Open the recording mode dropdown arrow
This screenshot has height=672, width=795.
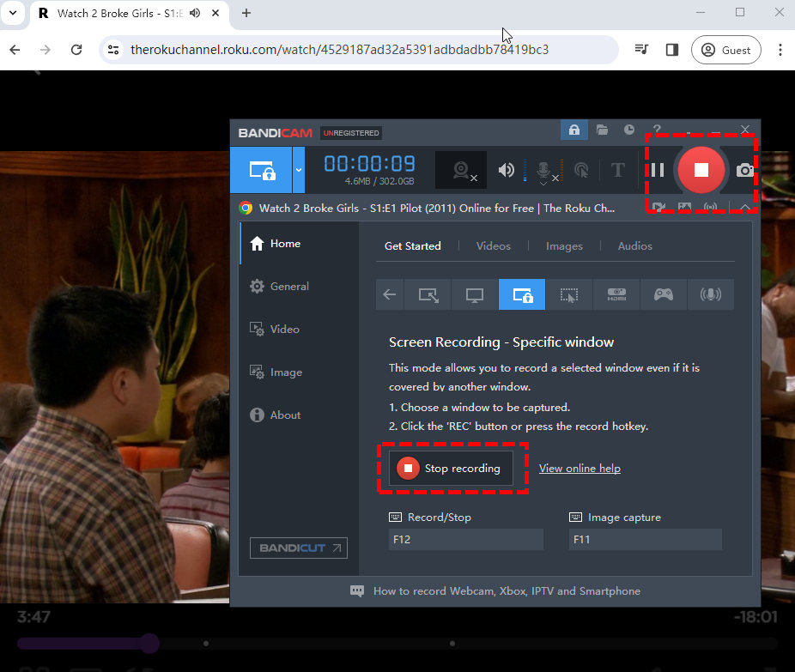[x=296, y=170]
